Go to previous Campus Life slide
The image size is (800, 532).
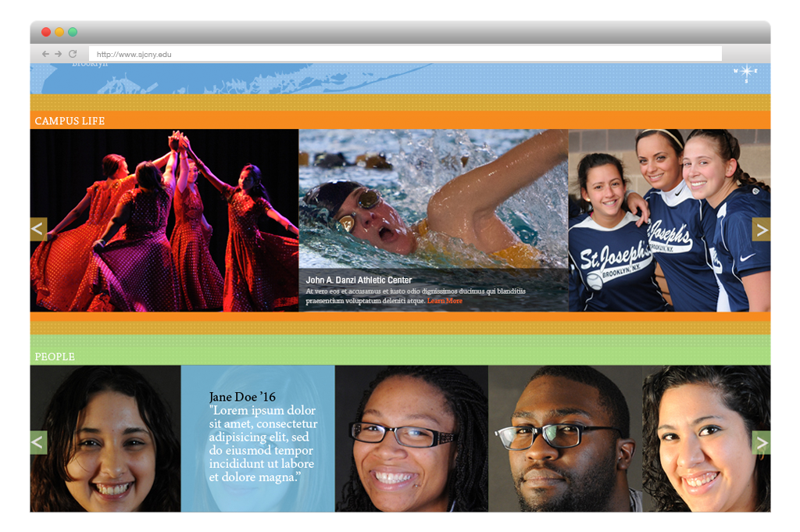tap(38, 229)
